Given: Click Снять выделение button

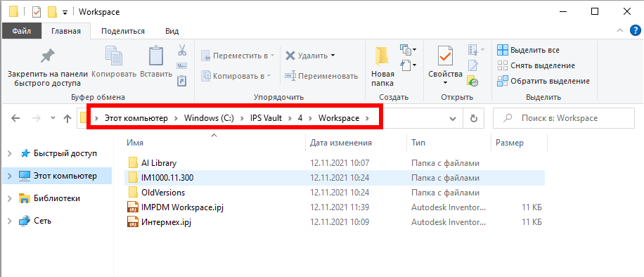Looking at the screenshot, I should click(536, 65).
